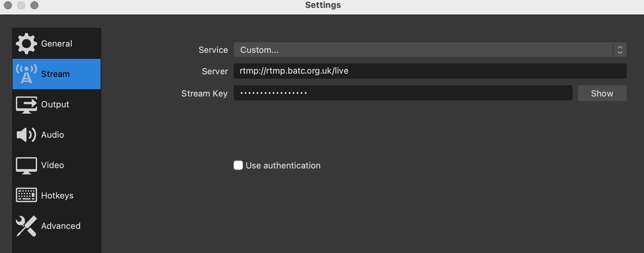Enable the Use authentication checkbox
This screenshot has width=644, height=253.
pos(238,165)
